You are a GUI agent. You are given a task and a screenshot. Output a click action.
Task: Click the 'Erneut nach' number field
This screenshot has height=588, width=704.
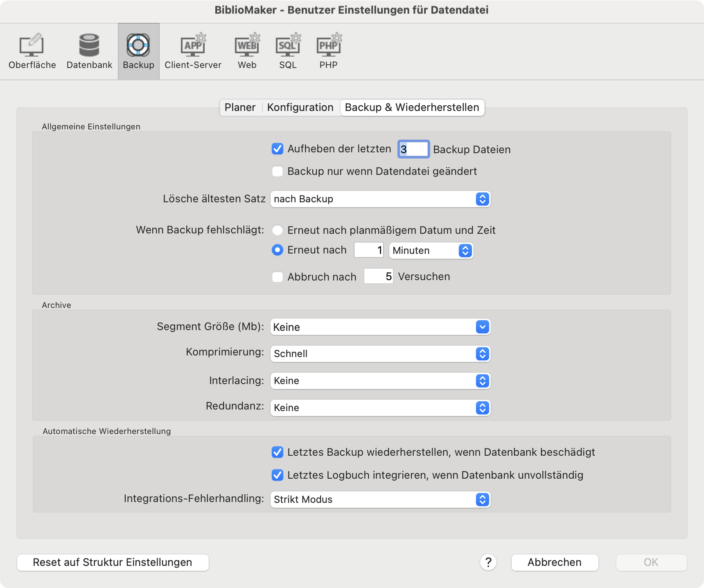click(369, 250)
